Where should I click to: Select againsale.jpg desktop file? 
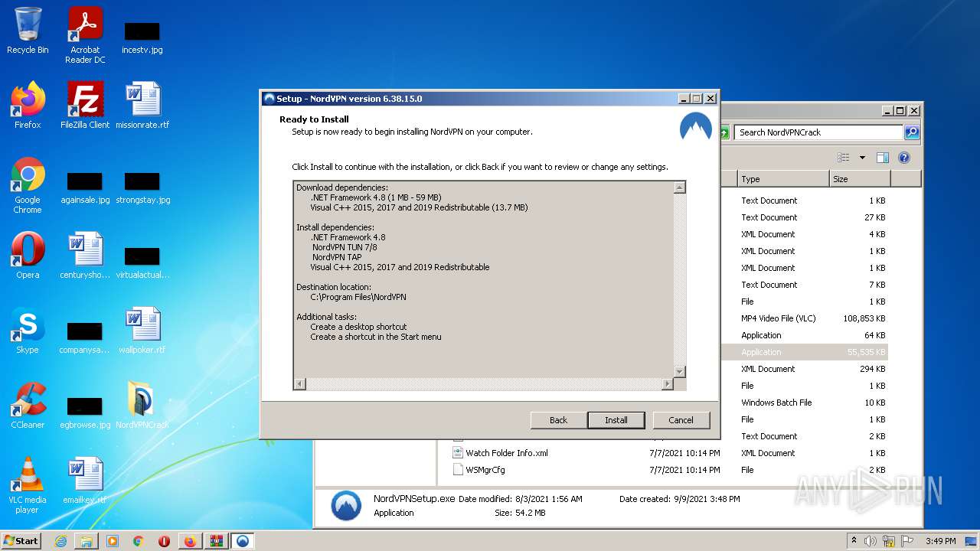(85, 188)
